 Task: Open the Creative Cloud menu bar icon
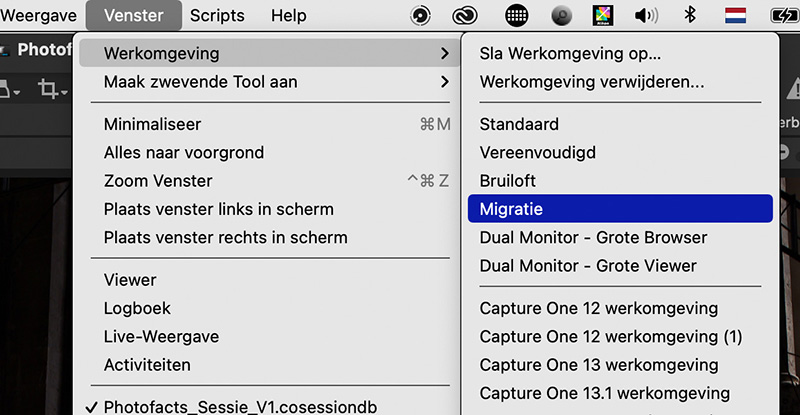(x=465, y=16)
